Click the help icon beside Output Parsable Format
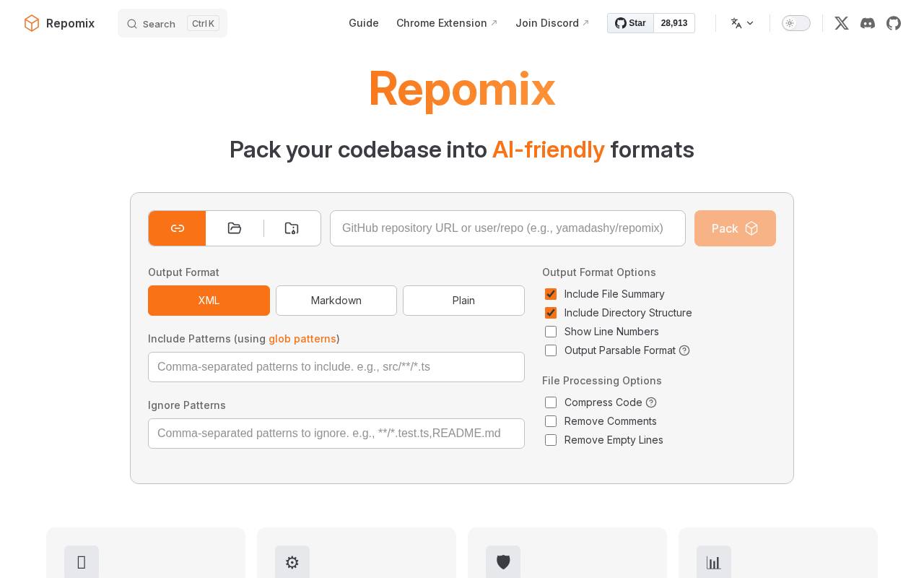 [684, 350]
